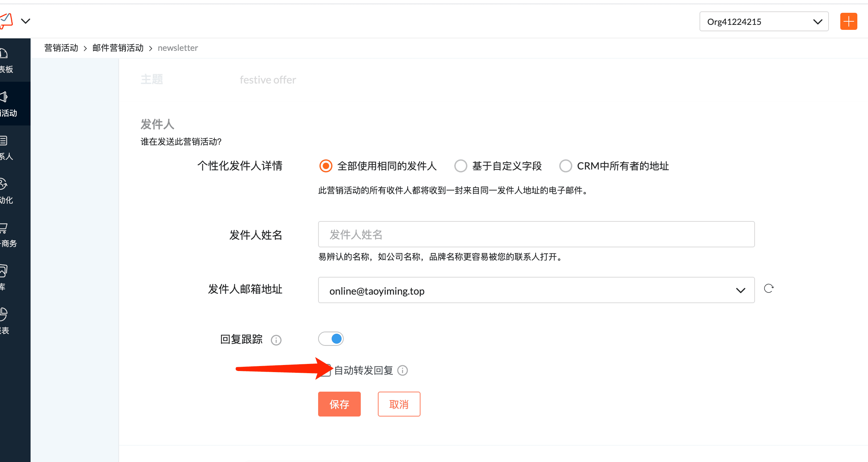868x462 pixels.
Task: Click info icon next to 回复跟踪
Action: pyautogui.click(x=276, y=340)
